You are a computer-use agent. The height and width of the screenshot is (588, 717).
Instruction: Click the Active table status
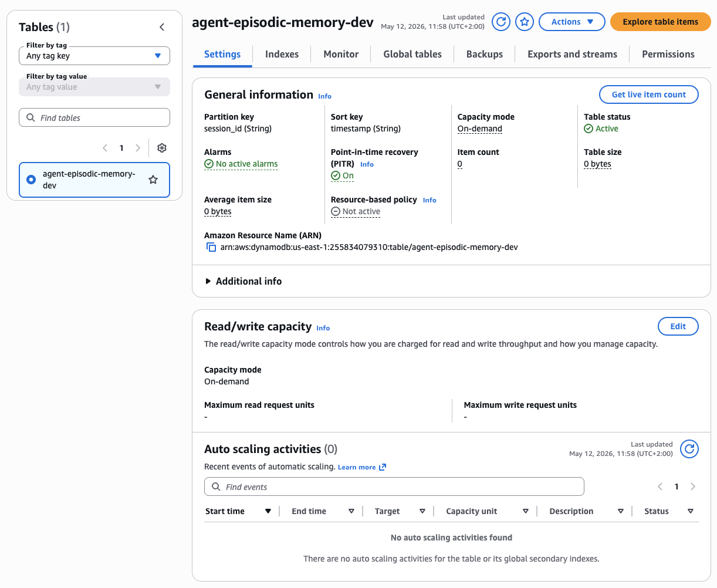coord(601,129)
